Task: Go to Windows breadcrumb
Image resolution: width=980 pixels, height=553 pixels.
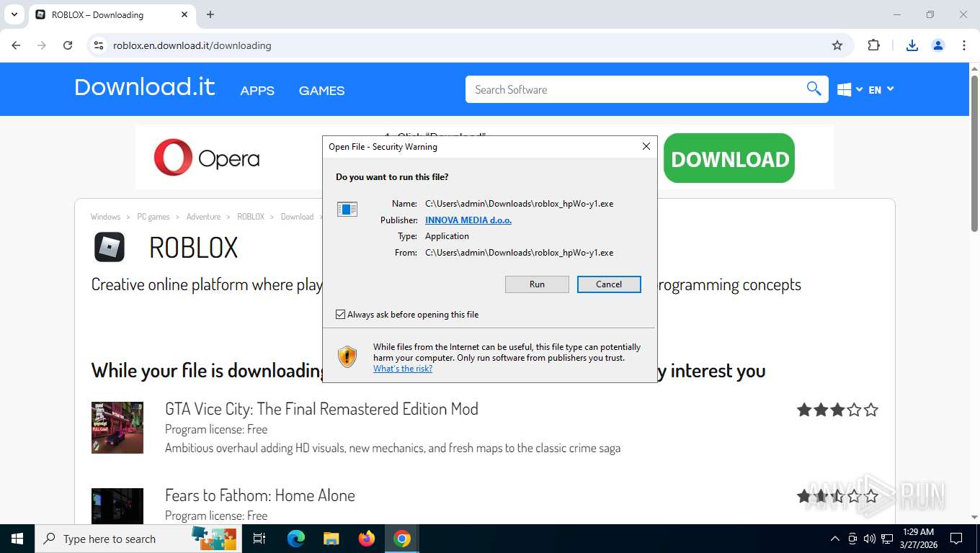Action: [105, 217]
